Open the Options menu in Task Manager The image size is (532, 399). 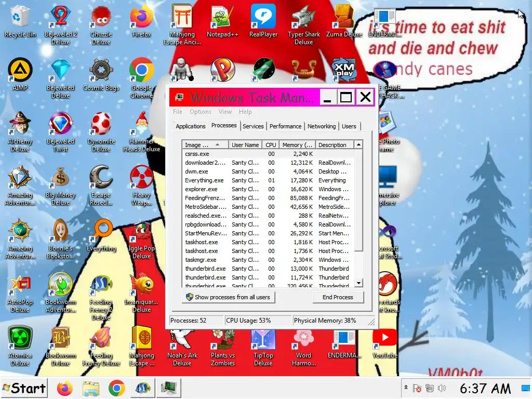click(200, 112)
